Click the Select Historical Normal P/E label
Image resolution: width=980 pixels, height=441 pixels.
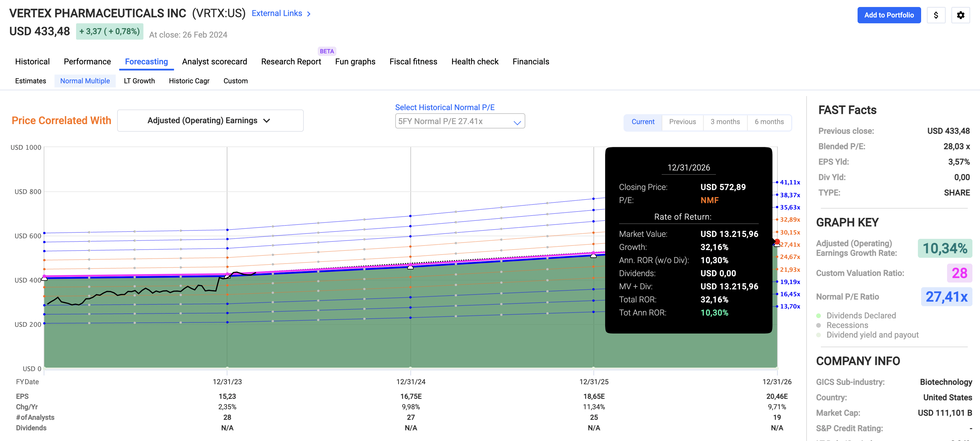click(445, 107)
